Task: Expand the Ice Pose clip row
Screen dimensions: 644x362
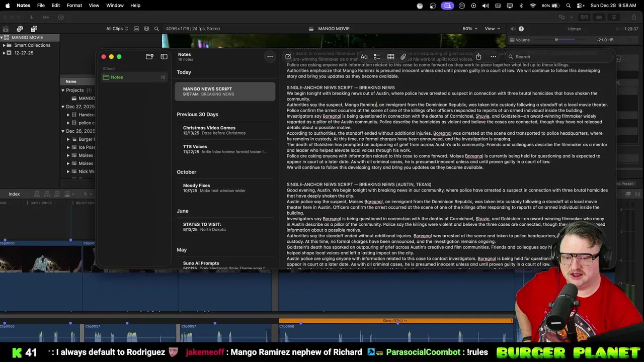Action: [x=68, y=147]
